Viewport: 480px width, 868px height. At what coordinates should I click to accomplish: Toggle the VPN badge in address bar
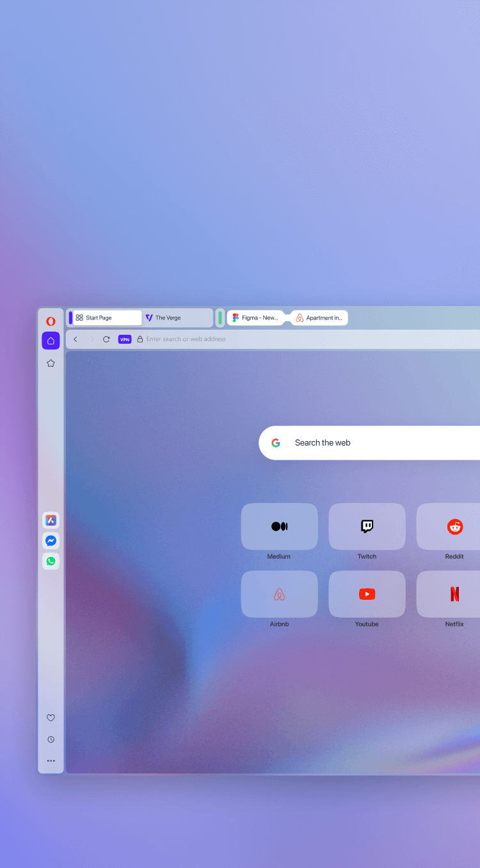coord(125,339)
